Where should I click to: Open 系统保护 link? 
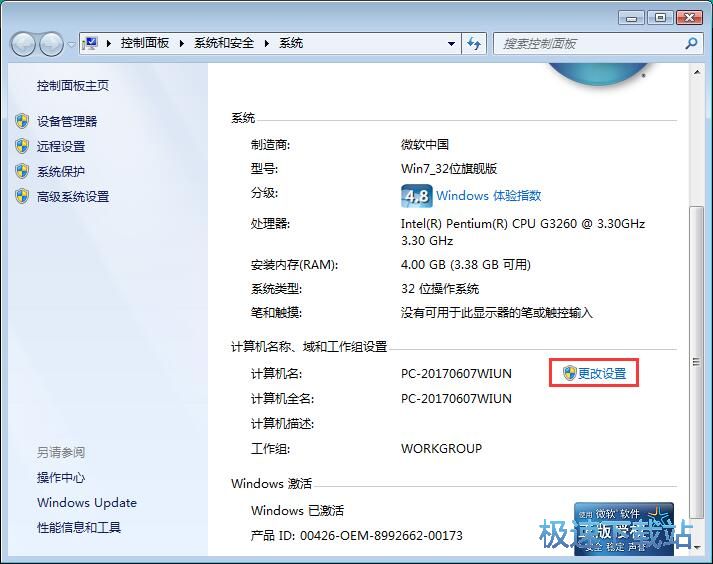(61, 171)
